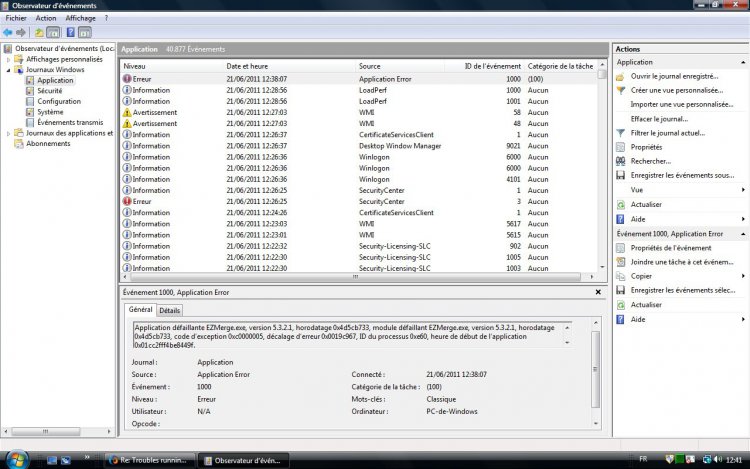
Task: Click the Rechercher binoculars icon
Action: pyautogui.click(x=620, y=161)
